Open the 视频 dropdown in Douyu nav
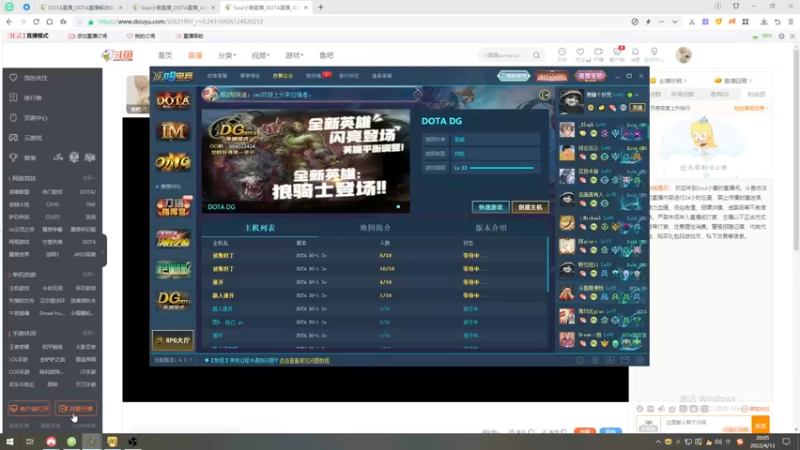Image resolution: width=800 pixels, height=450 pixels. (260, 55)
